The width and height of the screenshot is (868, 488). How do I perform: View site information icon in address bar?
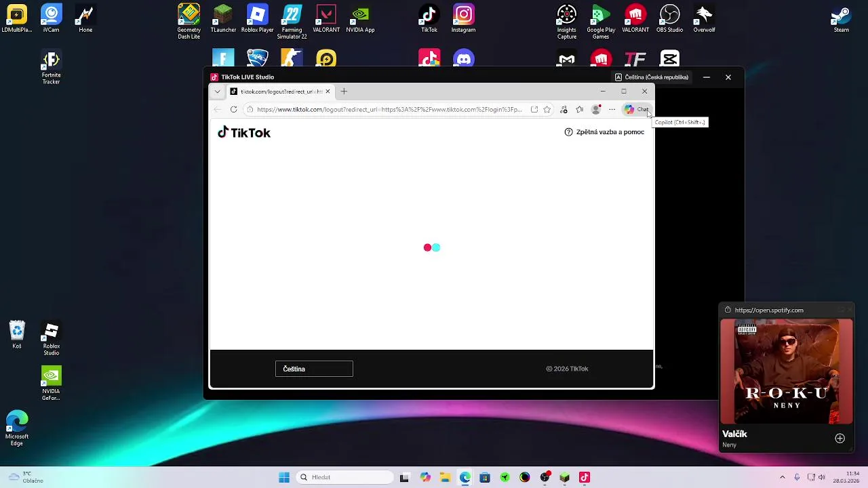click(250, 109)
